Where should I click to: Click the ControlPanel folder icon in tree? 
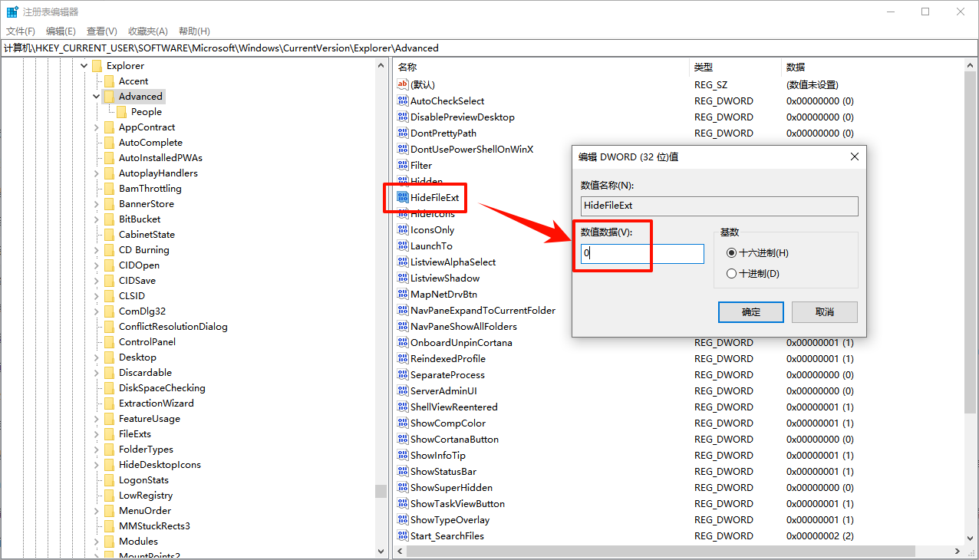109,341
